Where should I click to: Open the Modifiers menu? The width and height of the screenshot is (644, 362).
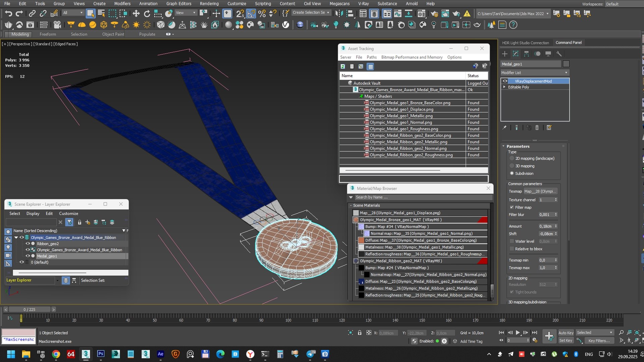pyautogui.click(x=122, y=4)
